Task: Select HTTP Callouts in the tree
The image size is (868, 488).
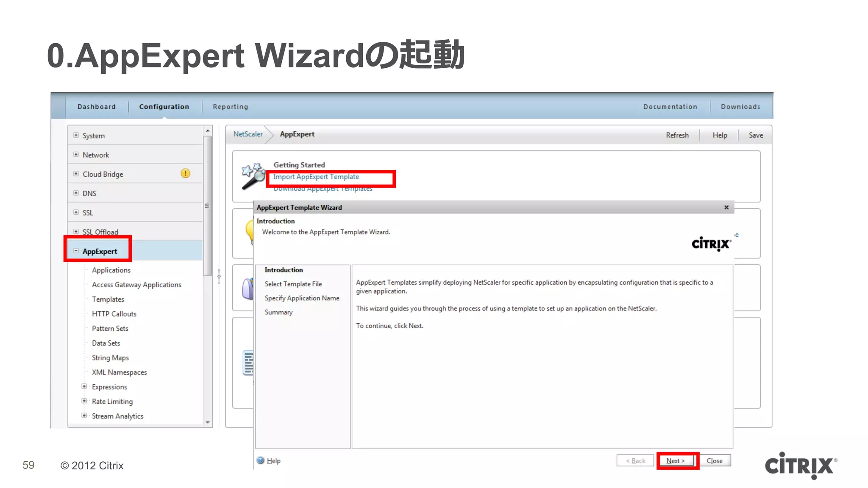Action: tap(114, 313)
